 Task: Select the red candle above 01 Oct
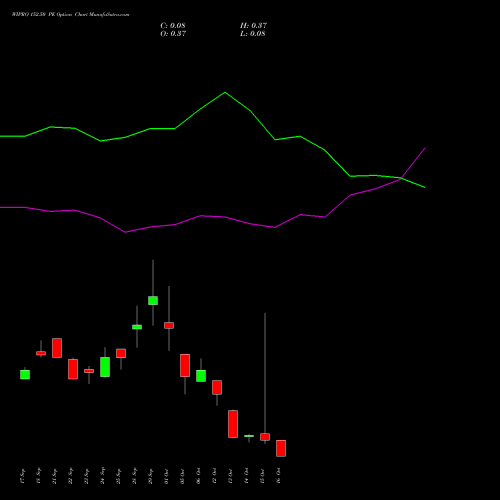(169, 325)
